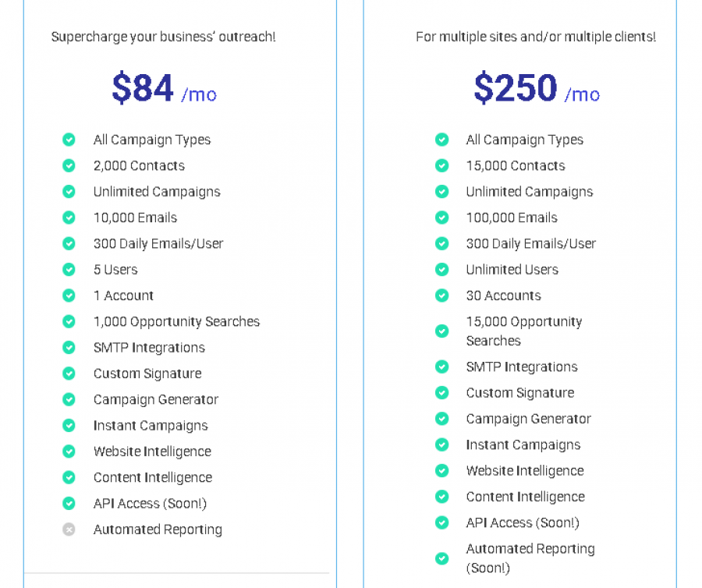This screenshot has width=702, height=588.
Task: Click the checkmark beside 100,000 Emails
Action: pos(441,218)
